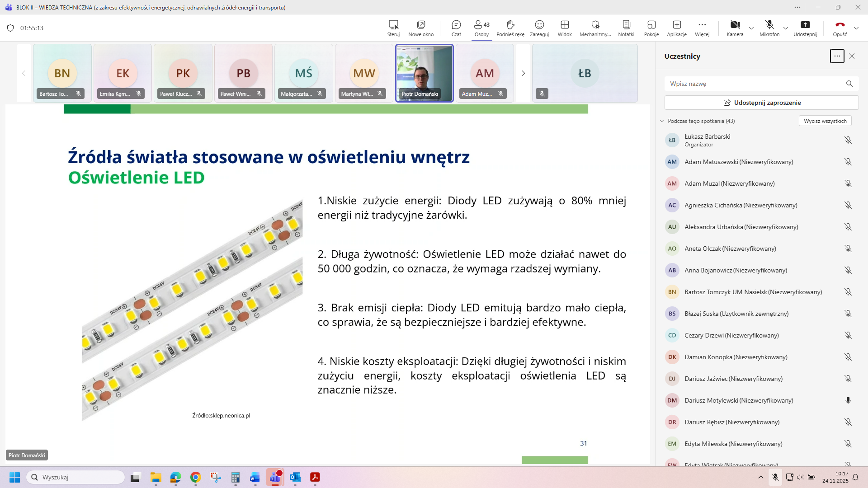The height and width of the screenshot is (488, 868).
Task: Open Google Chrome from the taskbar
Action: [x=195, y=477]
